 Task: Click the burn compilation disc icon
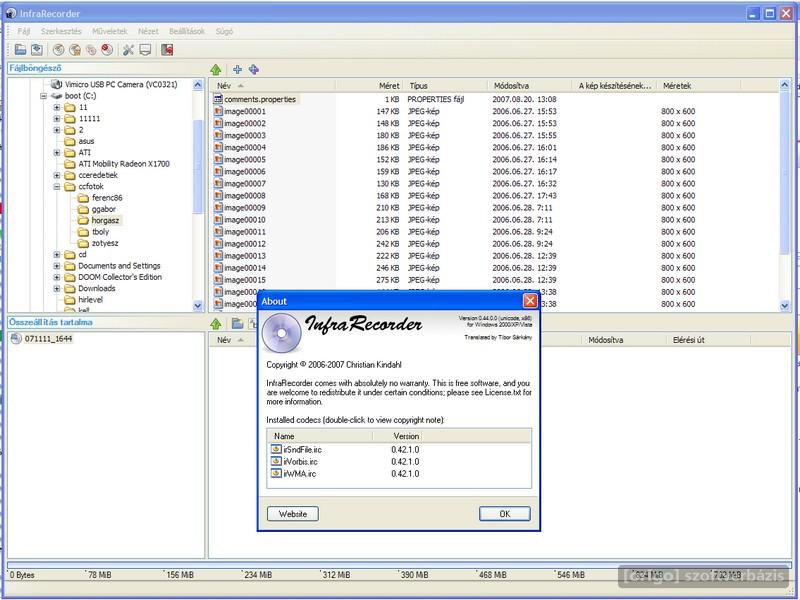pyautogui.click(x=59, y=49)
